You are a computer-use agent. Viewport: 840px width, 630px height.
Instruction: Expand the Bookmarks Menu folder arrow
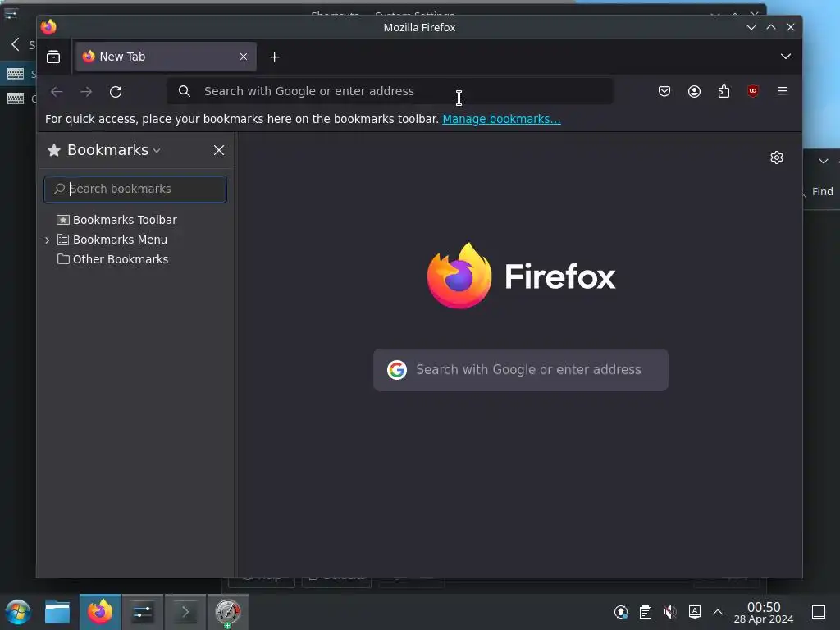[x=47, y=240]
